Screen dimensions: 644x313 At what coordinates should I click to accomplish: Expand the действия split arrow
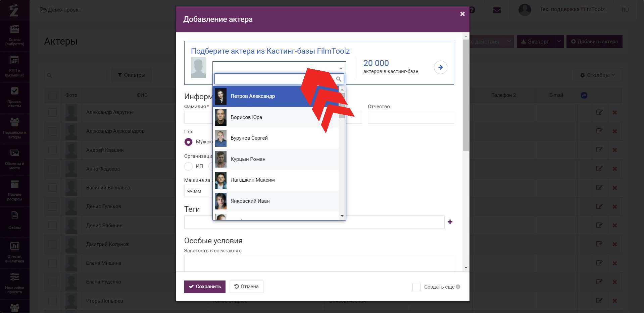pos(509,42)
